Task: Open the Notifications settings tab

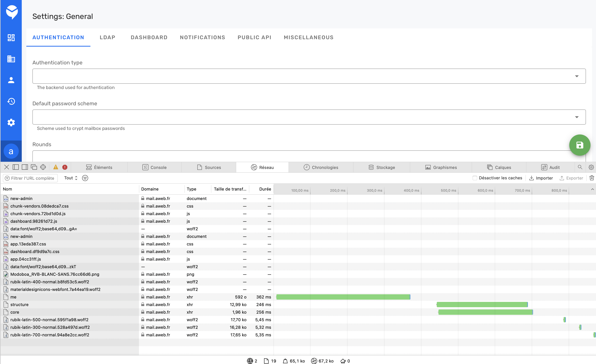Action: pyautogui.click(x=202, y=37)
